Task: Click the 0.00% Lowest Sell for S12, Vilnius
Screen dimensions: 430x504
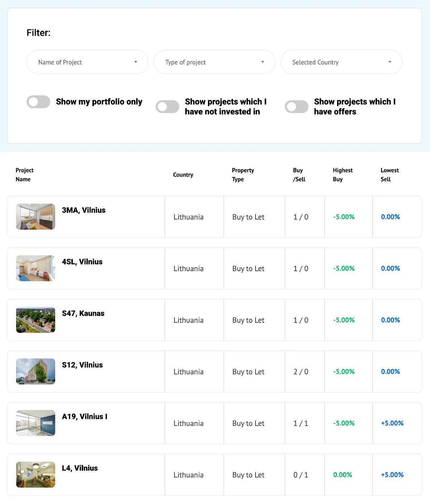Action: 391,371
